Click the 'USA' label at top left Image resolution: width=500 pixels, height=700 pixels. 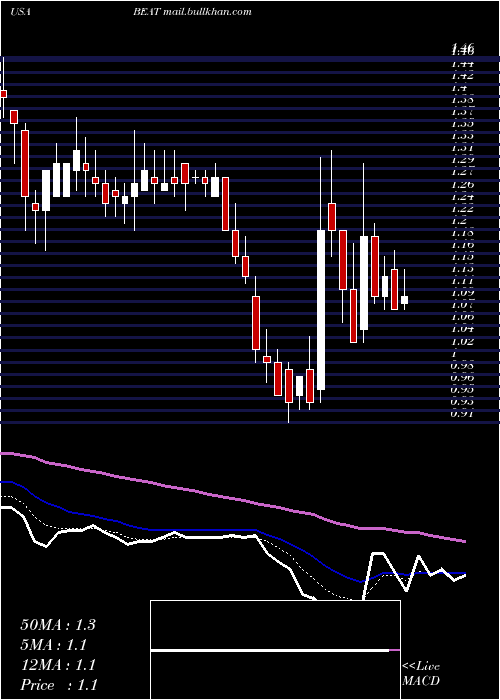pyautogui.click(x=20, y=12)
